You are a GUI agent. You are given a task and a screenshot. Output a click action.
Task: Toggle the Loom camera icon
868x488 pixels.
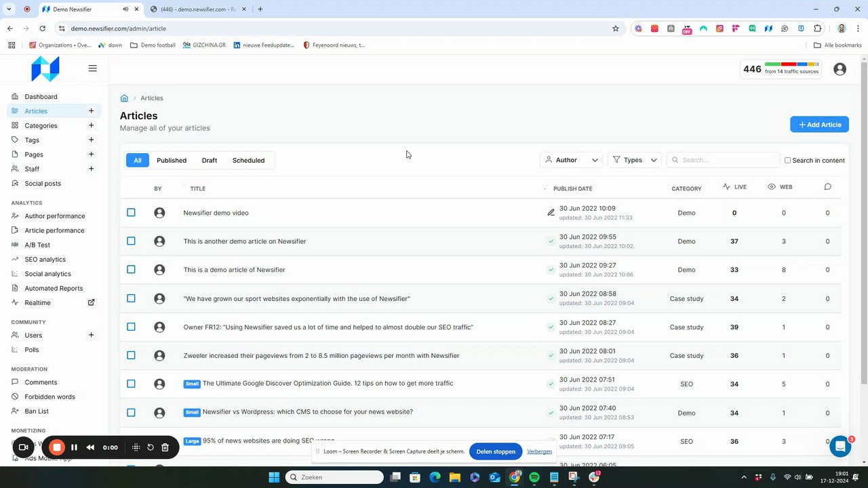[23, 447]
